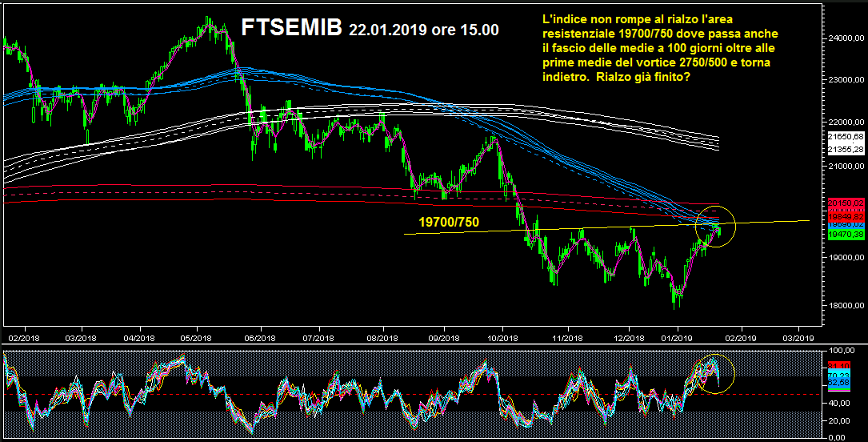Select the cyan 70,23 oscillator value tag
Image resolution: width=868 pixels, height=442 pixels.
(838, 375)
